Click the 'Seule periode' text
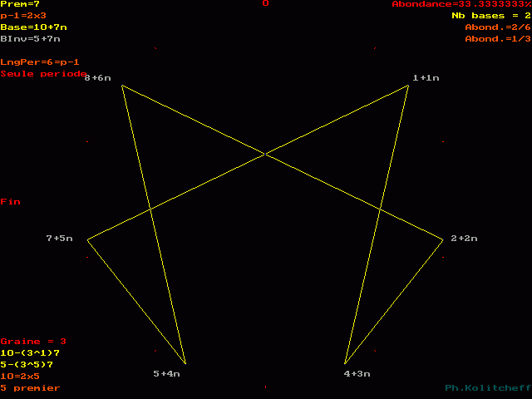The width and height of the screenshot is (532, 399). 43,74
